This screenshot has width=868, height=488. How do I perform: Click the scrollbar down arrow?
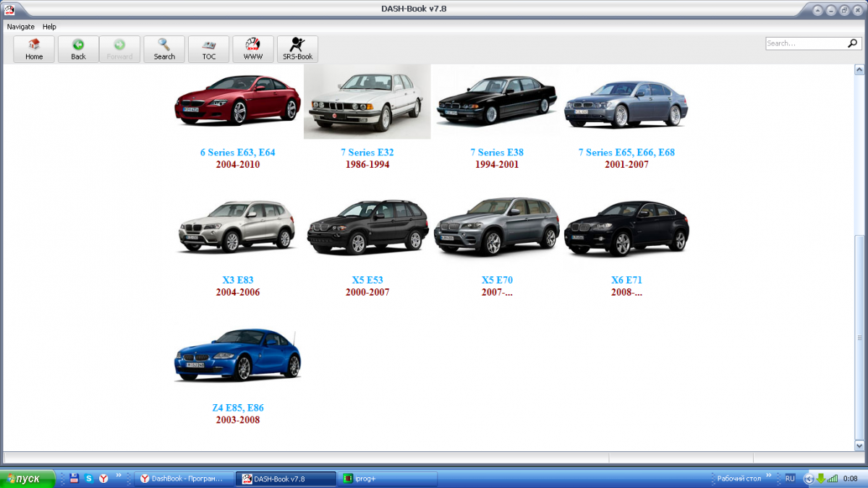click(859, 445)
